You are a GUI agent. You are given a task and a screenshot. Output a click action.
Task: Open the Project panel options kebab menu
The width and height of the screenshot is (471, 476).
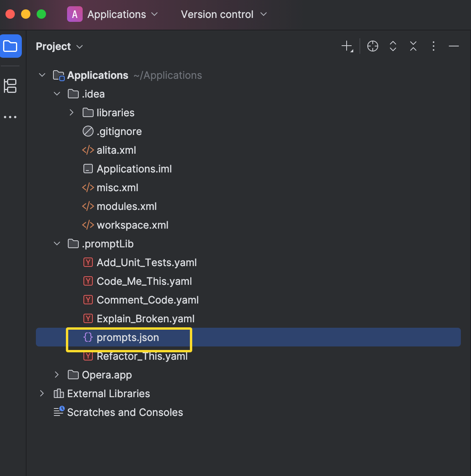click(434, 46)
